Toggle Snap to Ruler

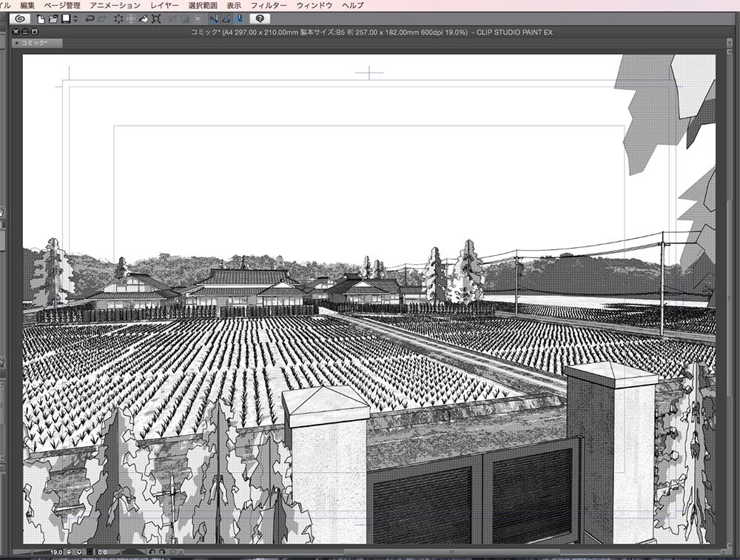(214, 19)
